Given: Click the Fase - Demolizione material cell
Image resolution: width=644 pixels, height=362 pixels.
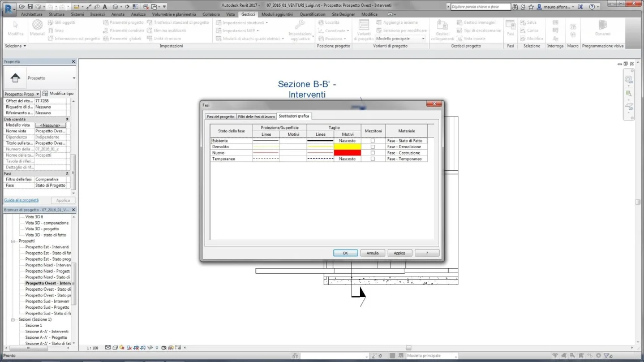Looking at the screenshot, I should (x=406, y=146).
